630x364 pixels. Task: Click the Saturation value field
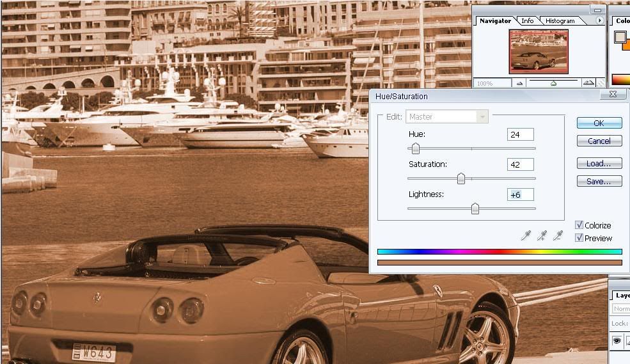click(x=521, y=164)
